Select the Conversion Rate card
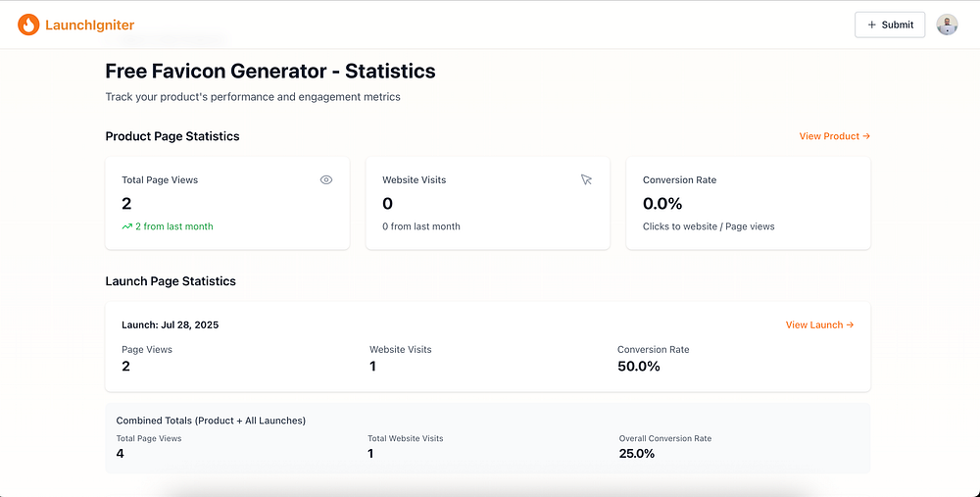Viewport: 980px width, 497px height. click(748, 203)
